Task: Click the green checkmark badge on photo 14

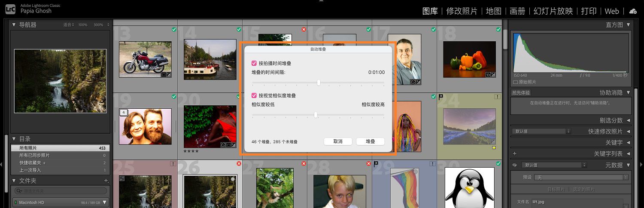Action: click(239, 29)
